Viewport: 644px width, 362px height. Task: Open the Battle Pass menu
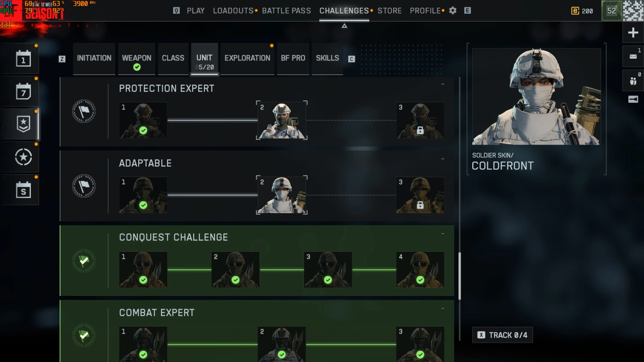286,11
